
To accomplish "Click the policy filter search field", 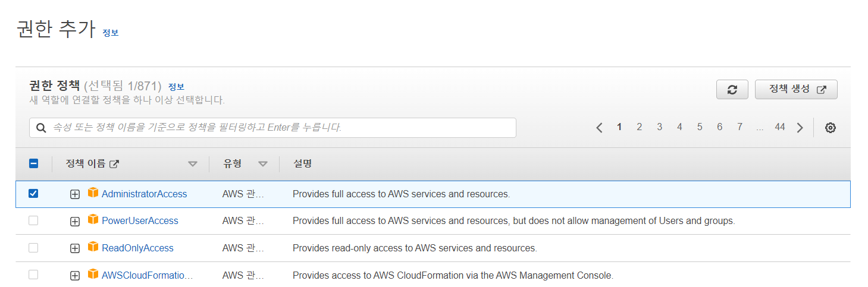I will click(272, 128).
